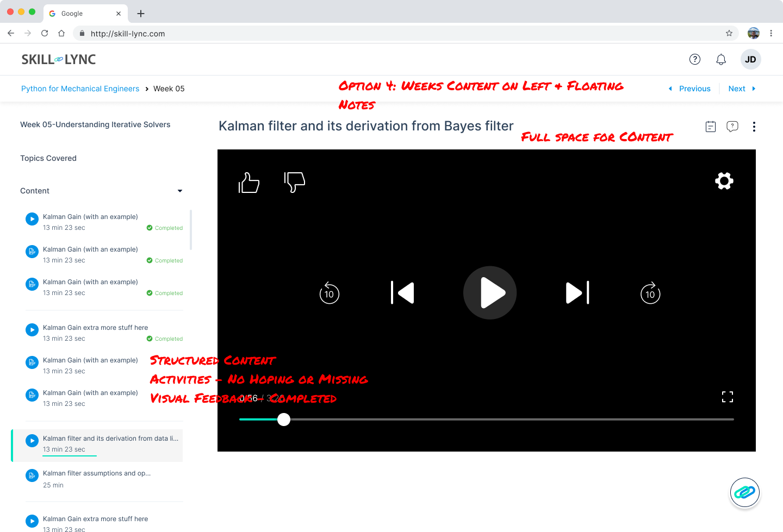Skip forward 10 seconds
The image size is (783, 532).
[650, 293]
